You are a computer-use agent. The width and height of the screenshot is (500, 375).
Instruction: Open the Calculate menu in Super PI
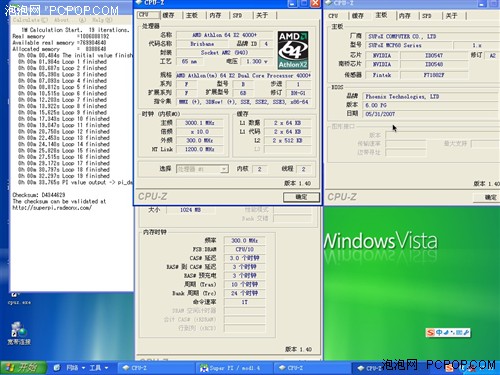coord(30,20)
